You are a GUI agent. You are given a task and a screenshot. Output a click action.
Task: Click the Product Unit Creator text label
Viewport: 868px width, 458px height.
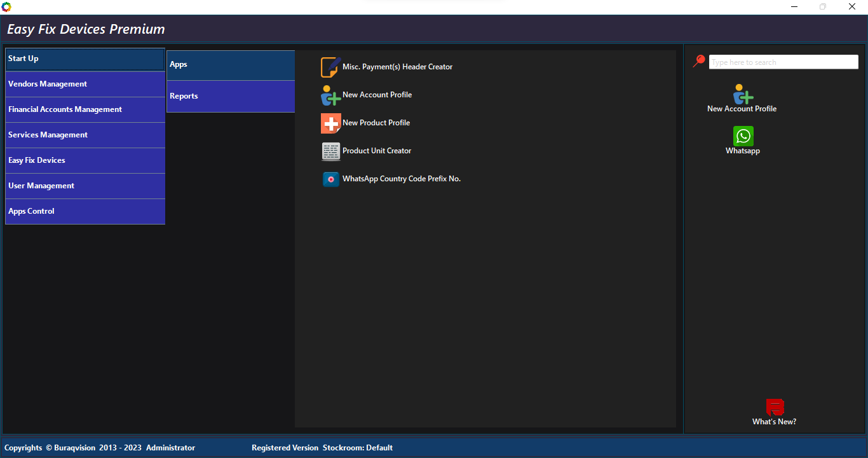(377, 151)
